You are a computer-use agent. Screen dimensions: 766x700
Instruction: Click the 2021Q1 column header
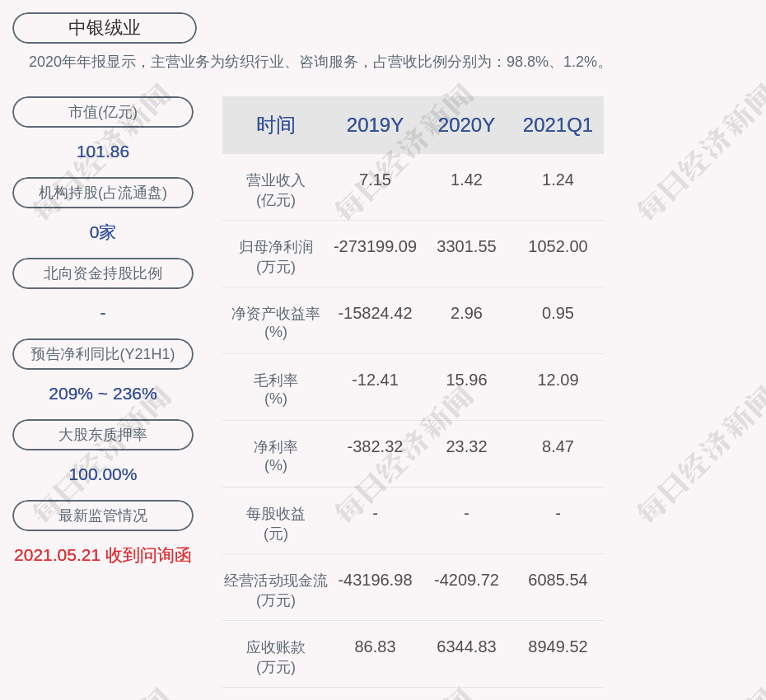(x=558, y=125)
